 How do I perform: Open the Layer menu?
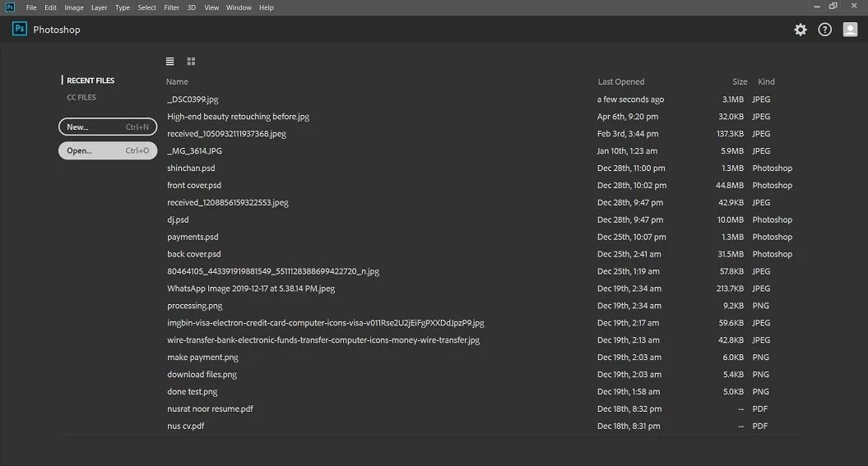click(99, 7)
